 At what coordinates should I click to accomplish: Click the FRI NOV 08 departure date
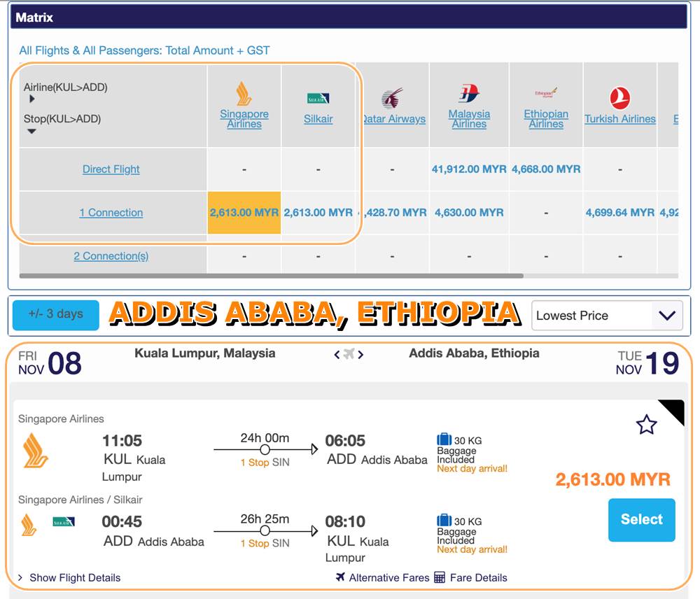click(50, 363)
